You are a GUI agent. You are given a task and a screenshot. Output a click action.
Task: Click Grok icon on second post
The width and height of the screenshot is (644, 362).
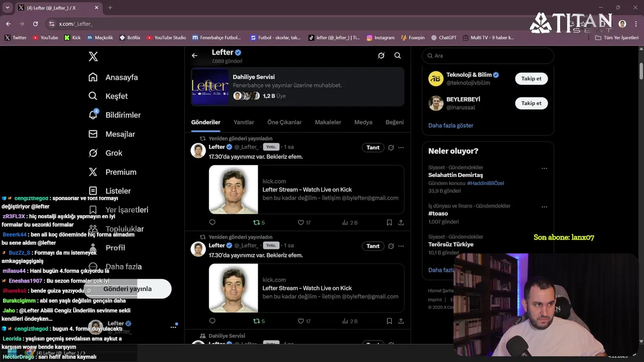tap(391, 246)
